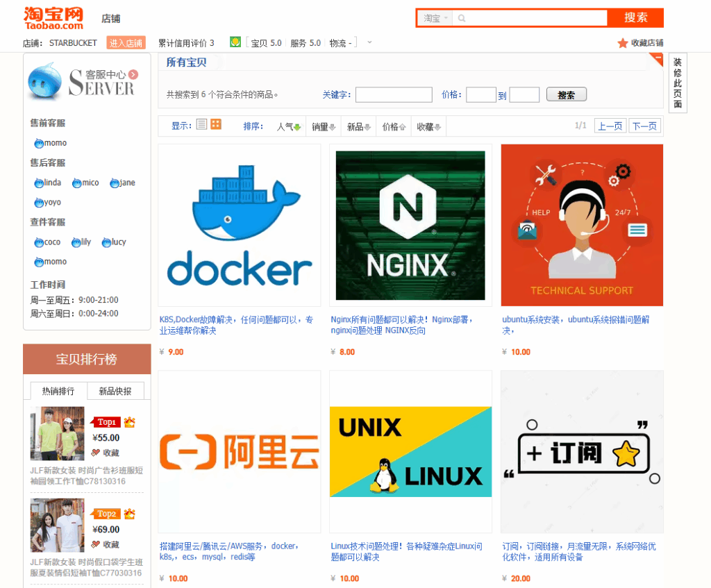Image resolution: width=711 pixels, height=588 pixels.
Task: Click the red arrow icon beside 客服中心
Action: coord(133,74)
